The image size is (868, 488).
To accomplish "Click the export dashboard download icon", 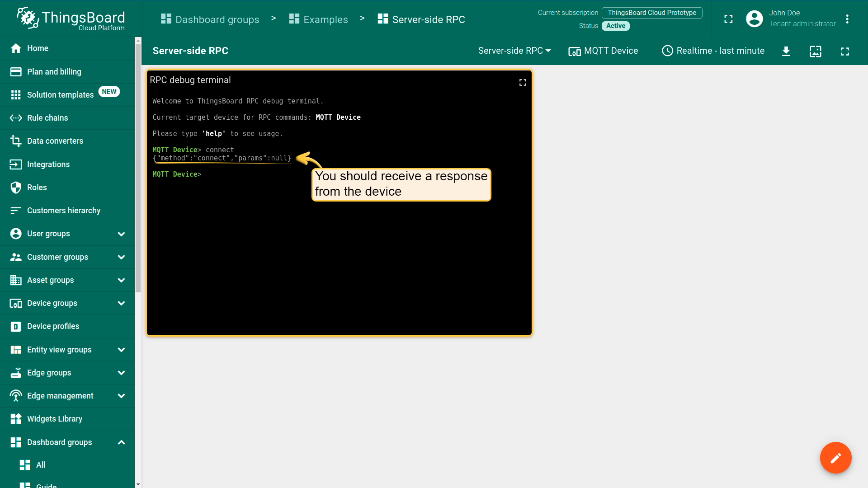I will point(786,51).
